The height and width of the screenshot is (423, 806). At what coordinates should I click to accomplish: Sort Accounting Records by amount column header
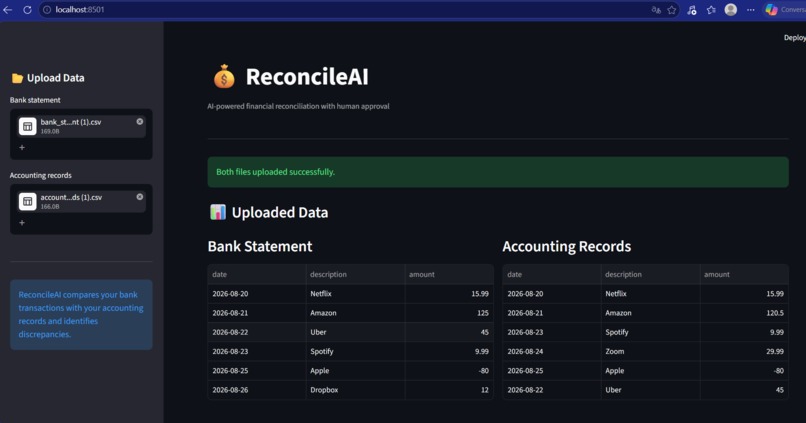tap(744, 274)
